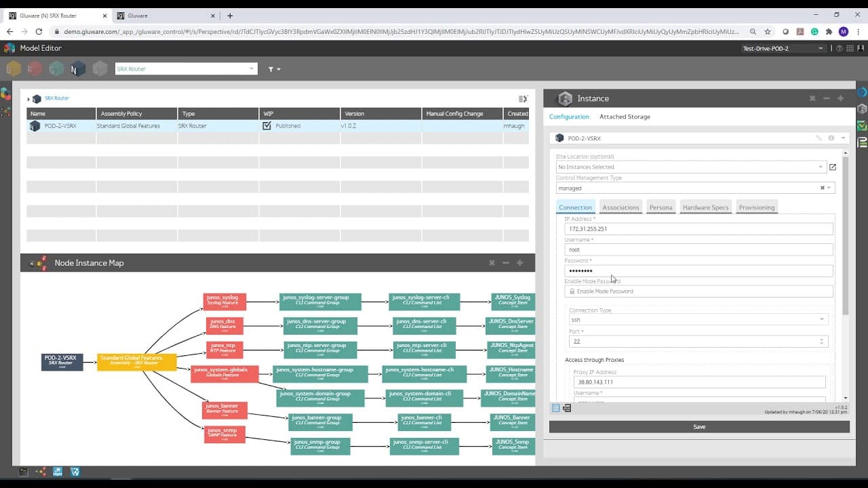Screen dimensions: 868x488
Task: Select the junos_snmp feature node
Action: coord(224,434)
